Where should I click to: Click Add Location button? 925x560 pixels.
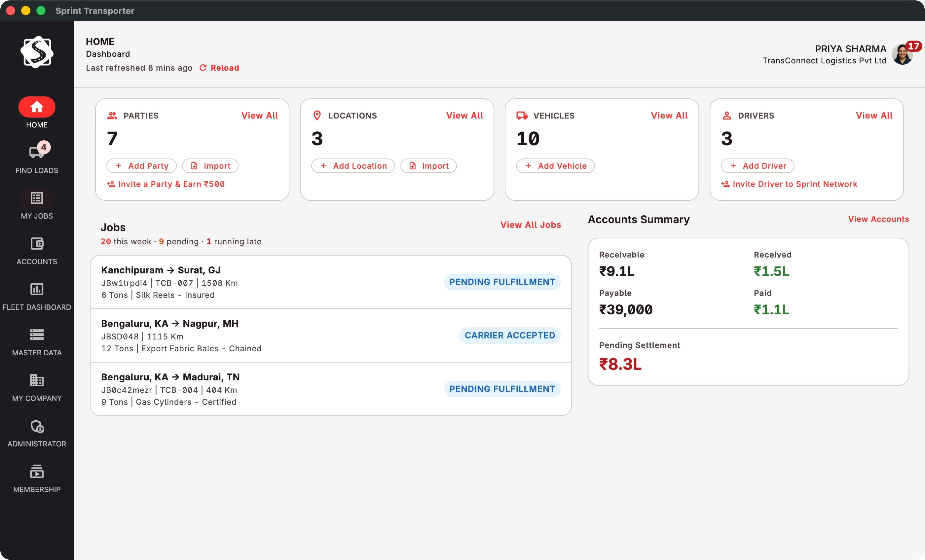tap(353, 166)
